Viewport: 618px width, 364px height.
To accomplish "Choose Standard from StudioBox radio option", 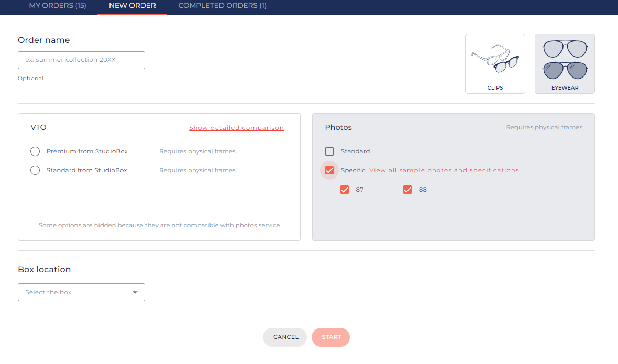I will click(35, 170).
